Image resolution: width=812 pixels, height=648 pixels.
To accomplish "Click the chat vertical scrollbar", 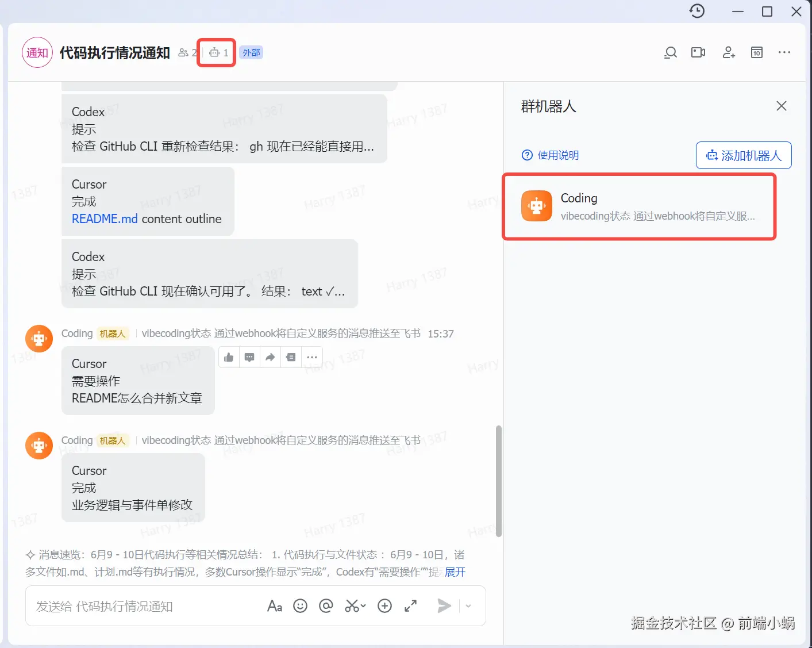I will coord(499,481).
